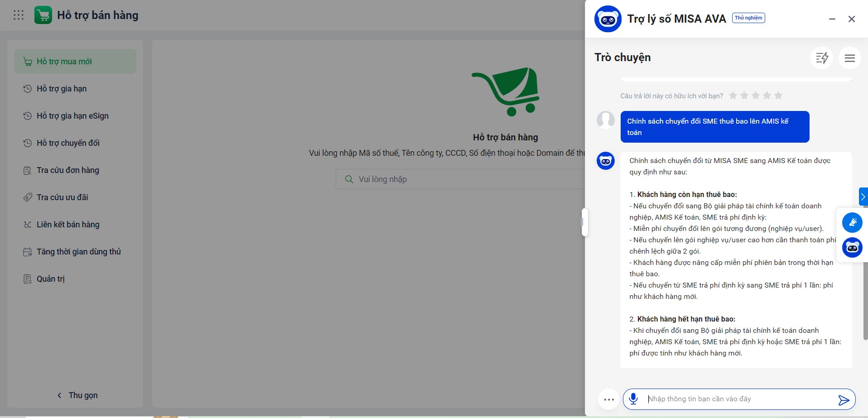
Task: Rate the answer five stars
Action: coord(778,96)
